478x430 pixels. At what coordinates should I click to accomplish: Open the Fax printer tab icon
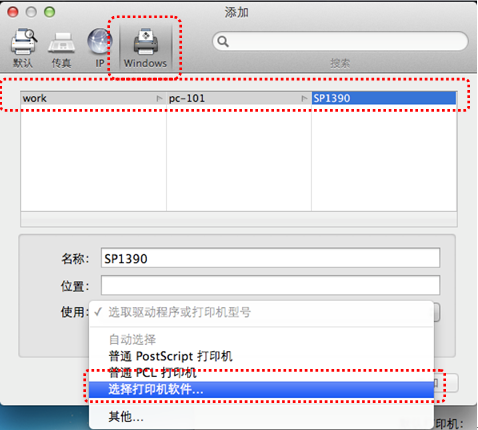(x=61, y=43)
